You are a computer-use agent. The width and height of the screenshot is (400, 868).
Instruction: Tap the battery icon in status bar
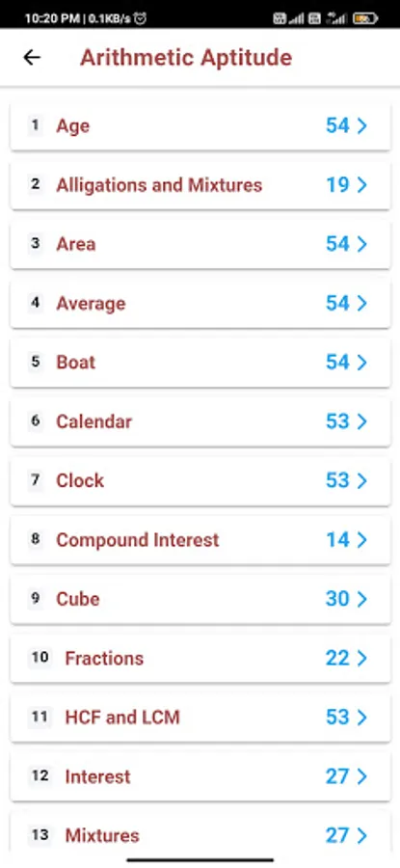(364, 19)
